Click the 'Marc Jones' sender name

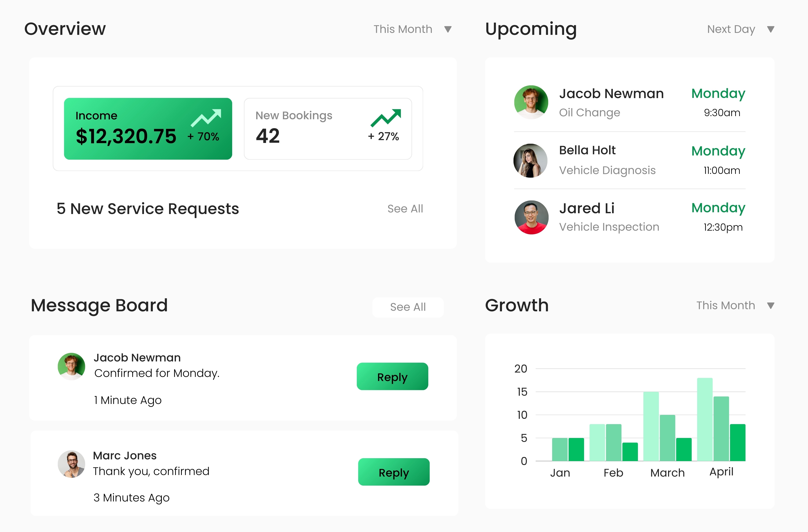click(125, 456)
